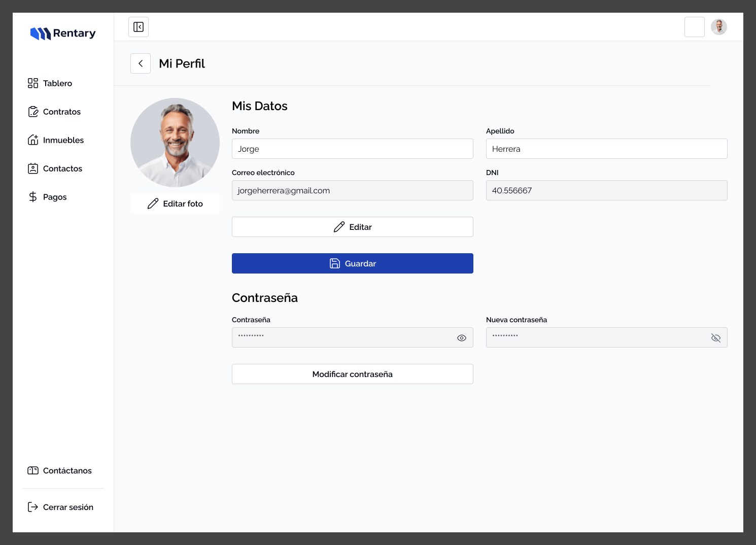Click the Apellido field label
This screenshot has width=756, height=545.
pos(500,131)
